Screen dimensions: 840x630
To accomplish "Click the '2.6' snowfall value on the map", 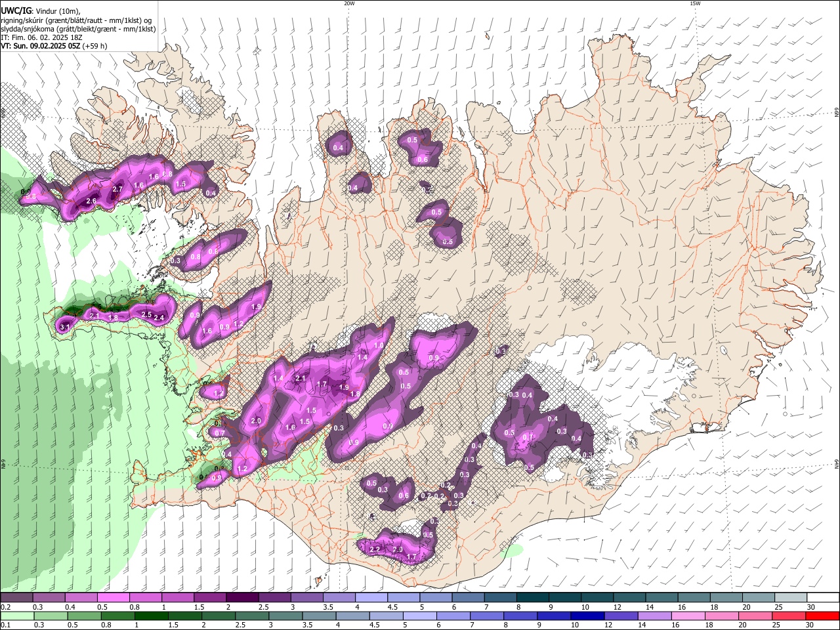I will tap(91, 201).
